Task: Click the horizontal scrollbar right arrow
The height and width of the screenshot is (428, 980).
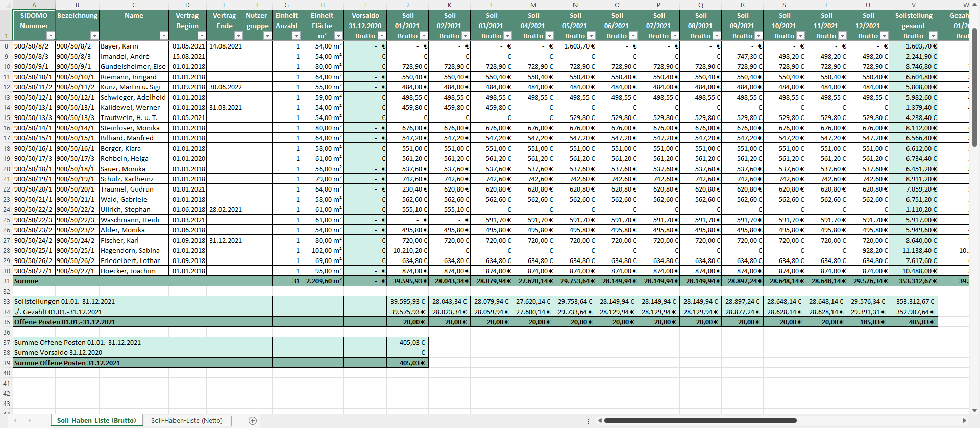Action: click(964, 421)
